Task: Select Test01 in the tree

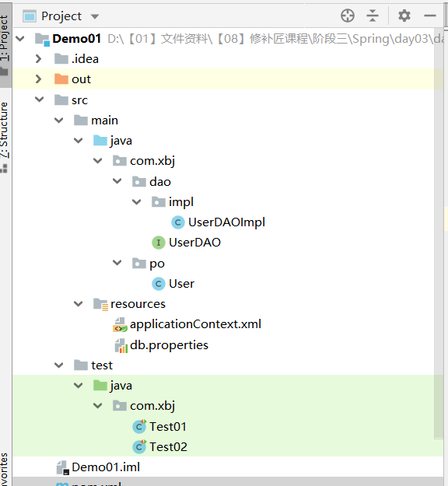Action: point(168,426)
